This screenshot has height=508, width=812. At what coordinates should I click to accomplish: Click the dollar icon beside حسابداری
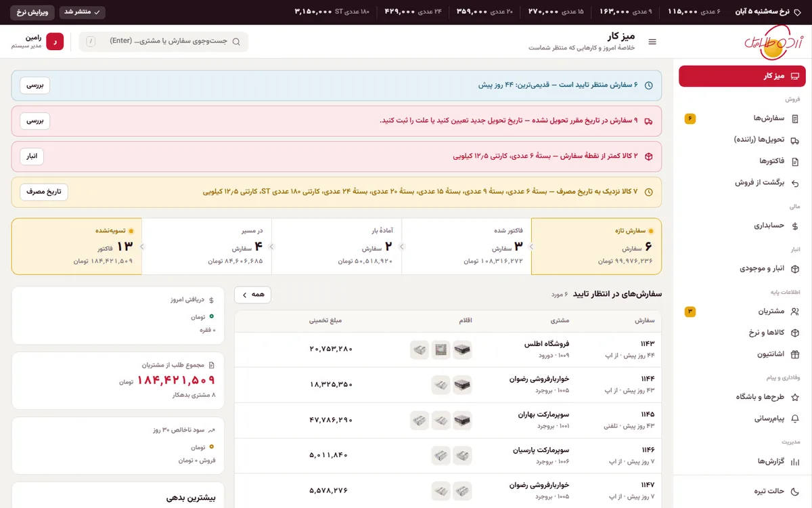click(x=795, y=226)
